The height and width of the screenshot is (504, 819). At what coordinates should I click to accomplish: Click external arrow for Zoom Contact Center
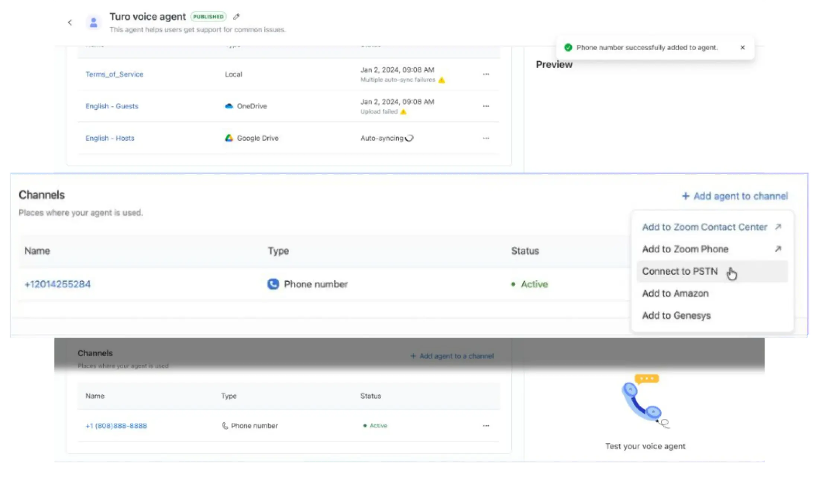tap(778, 227)
